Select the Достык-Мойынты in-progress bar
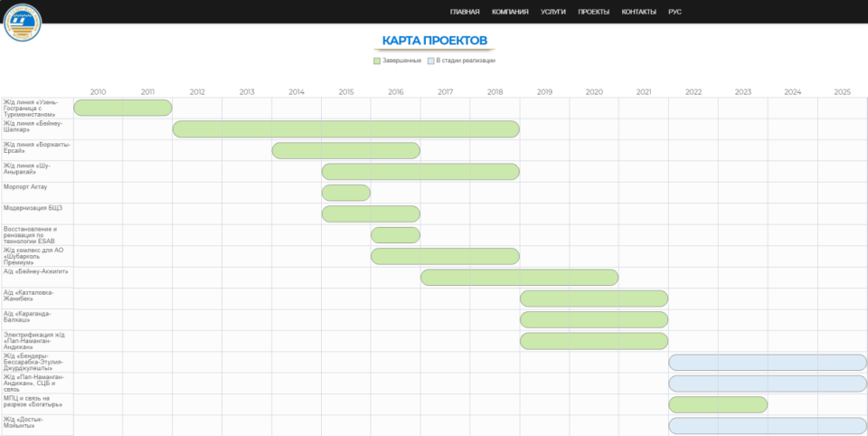 click(768, 425)
